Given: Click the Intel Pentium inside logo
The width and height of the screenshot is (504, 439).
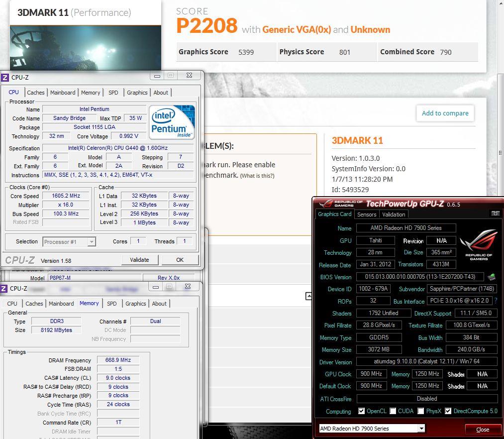Looking at the screenshot, I should tap(172, 122).
